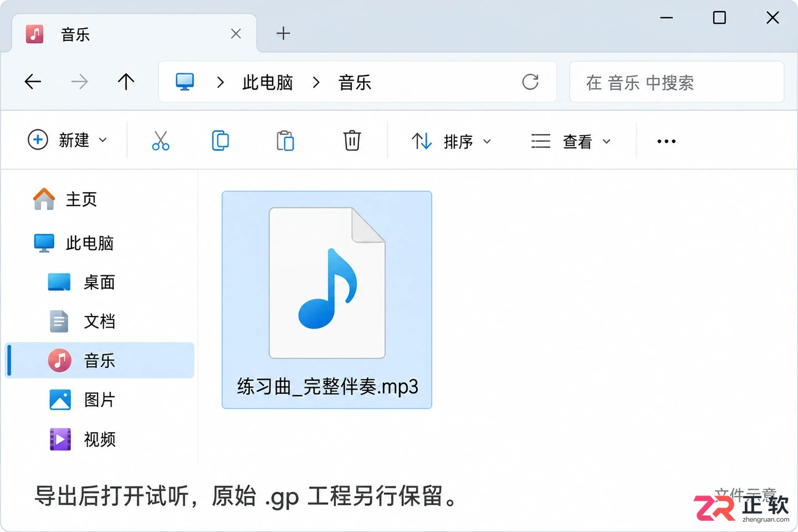Go forward with the right arrow
798x532 pixels.
pyautogui.click(x=80, y=82)
